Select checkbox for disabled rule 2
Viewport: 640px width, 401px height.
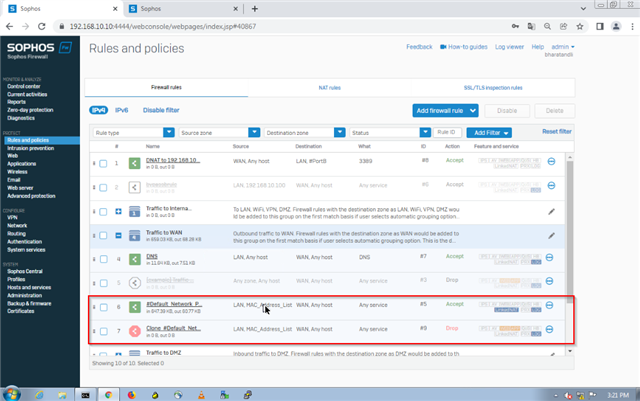click(x=103, y=188)
